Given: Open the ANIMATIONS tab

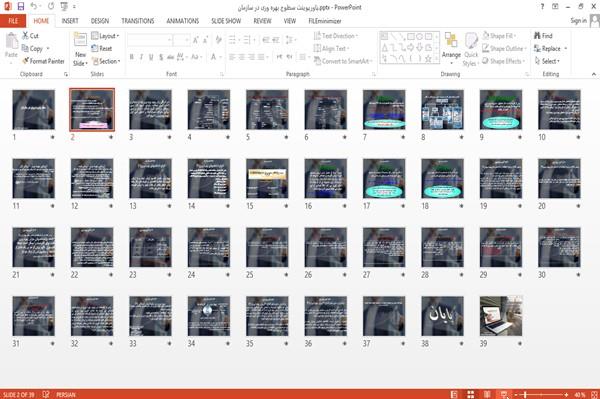Looking at the screenshot, I should [x=183, y=21].
